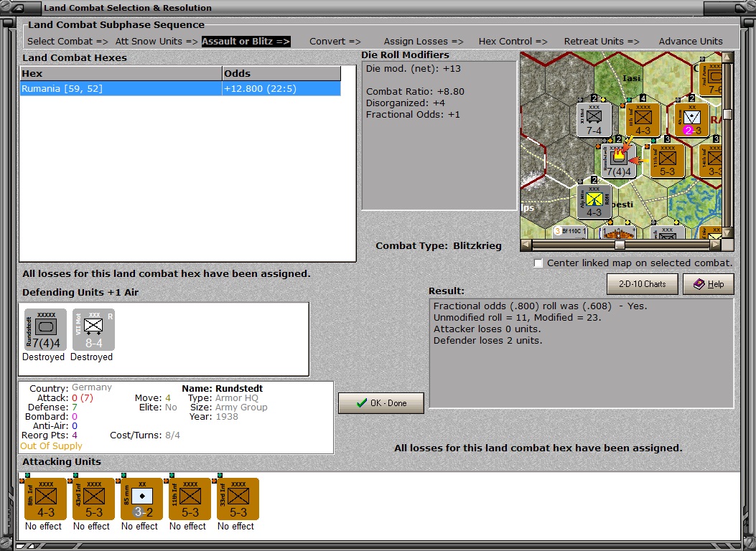The image size is (756, 551).
Task: Click the 7-4 XI Mot unit on map
Action: click(594, 119)
